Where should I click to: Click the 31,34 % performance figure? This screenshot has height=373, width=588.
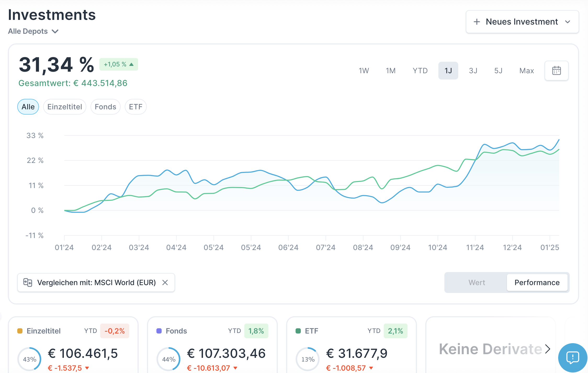(56, 65)
